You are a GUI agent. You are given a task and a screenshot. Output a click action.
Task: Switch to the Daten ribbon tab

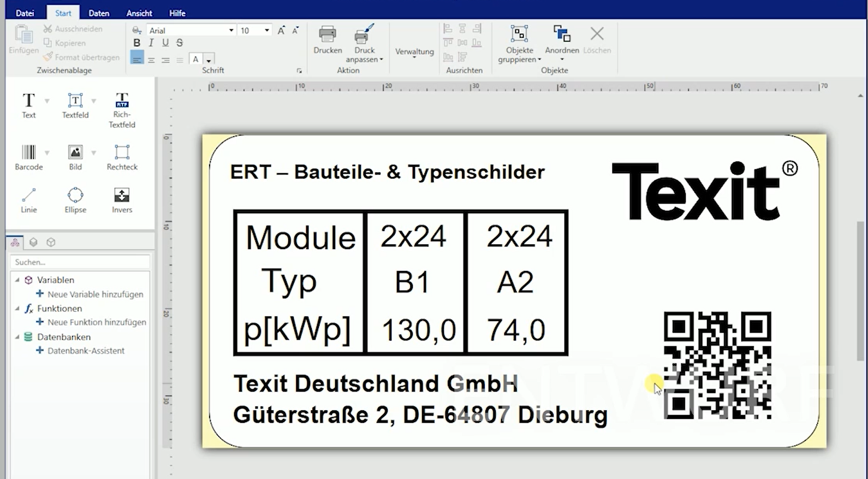pyautogui.click(x=99, y=13)
